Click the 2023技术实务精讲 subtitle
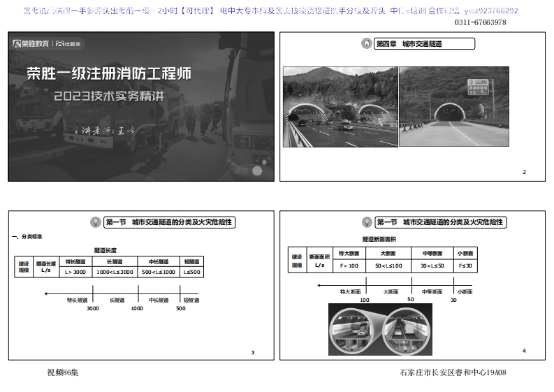Screen dimensions: 554x392 (108, 96)
